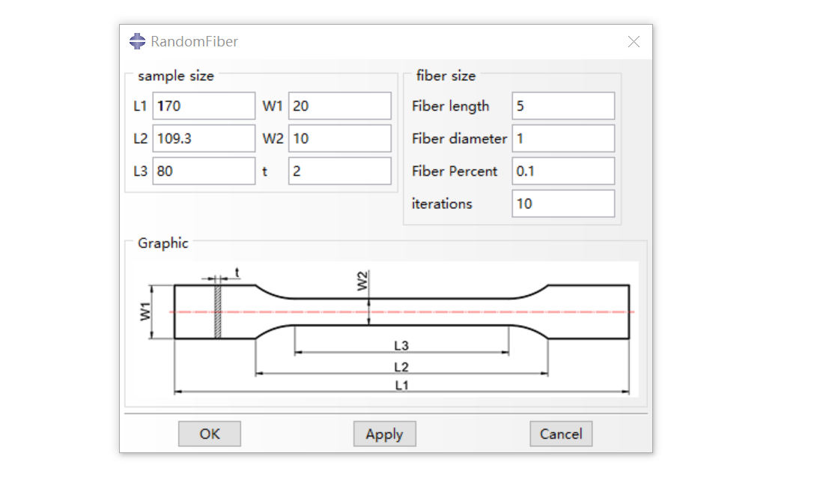Focus the Fiber Percent input field
Image resolution: width=820 pixels, height=504 pixels.
click(563, 171)
